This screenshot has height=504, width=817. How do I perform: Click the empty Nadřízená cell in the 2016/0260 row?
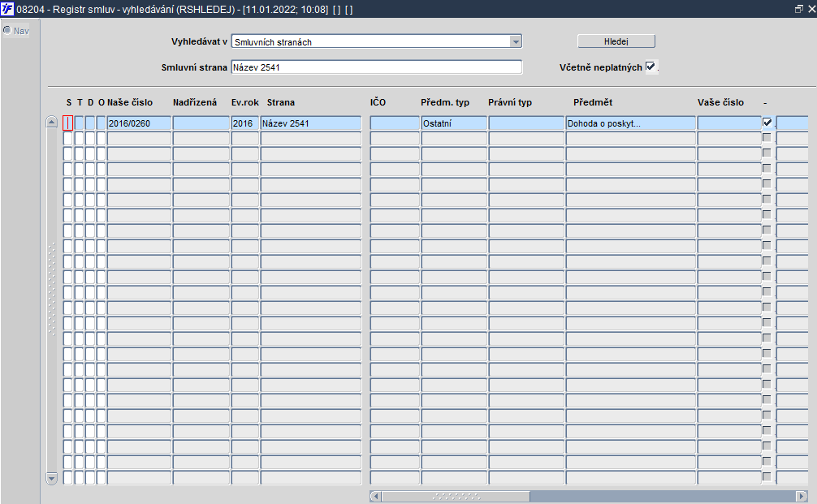point(201,123)
